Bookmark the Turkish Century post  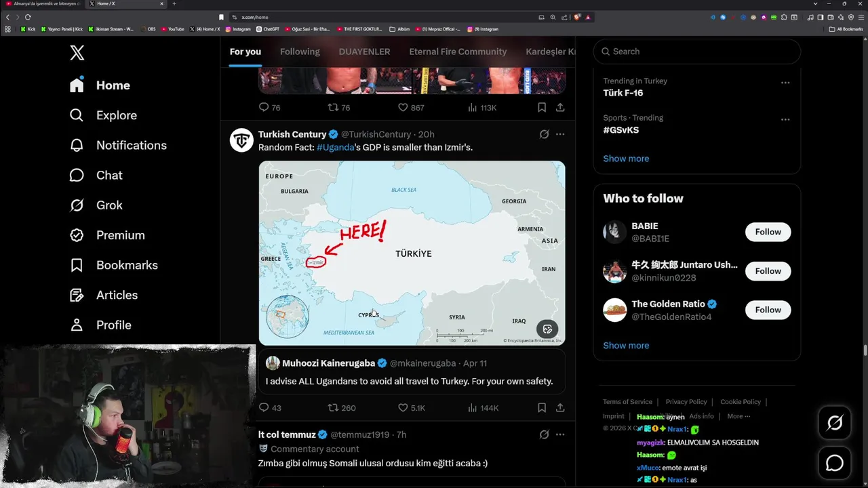tap(542, 408)
